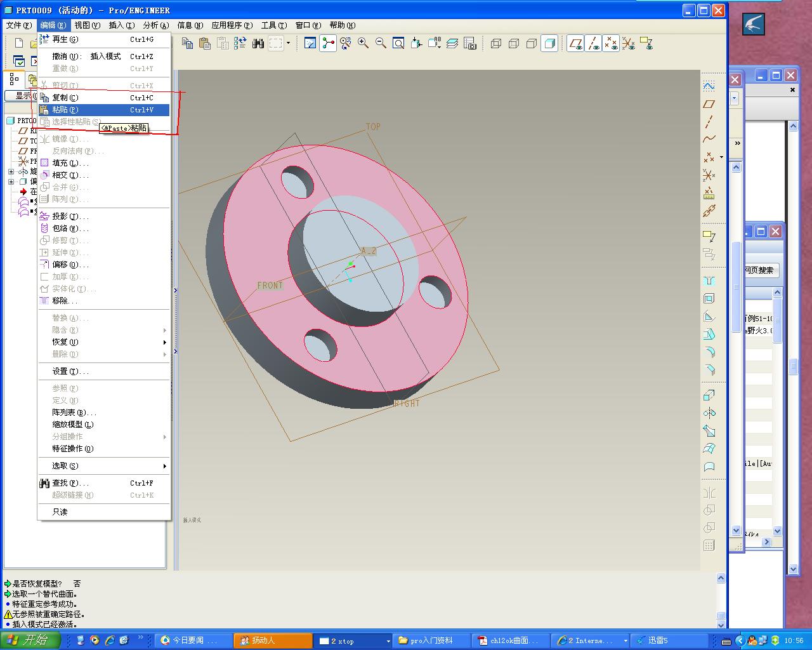Click the message area scroll-up arrow
The image size is (812, 650).
721,578
